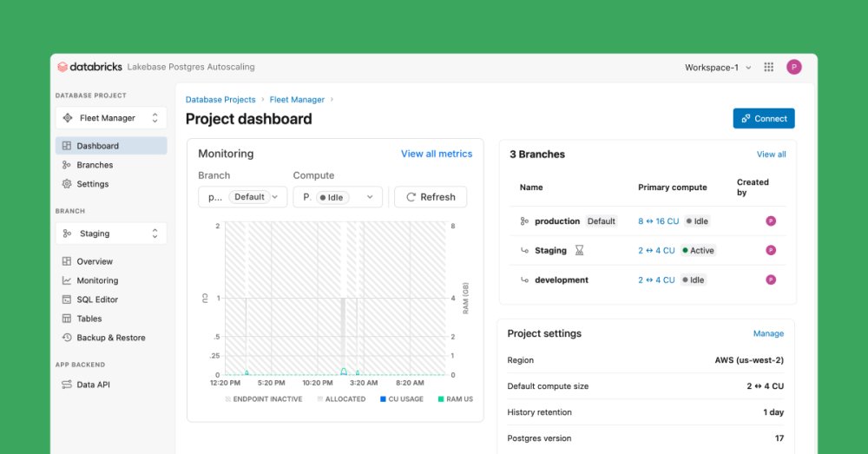The height and width of the screenshot is (454, 868).
Task: Click the Staging branch selector icon
Action: coord(67,234)
